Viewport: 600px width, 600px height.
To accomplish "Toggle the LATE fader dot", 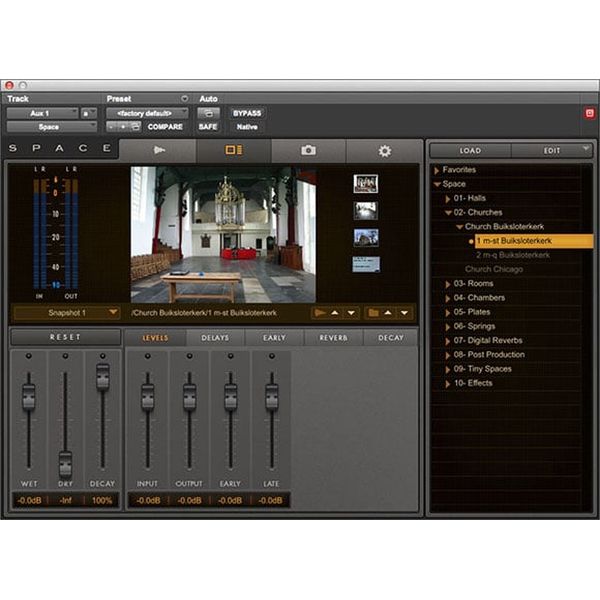I will 272,356.
